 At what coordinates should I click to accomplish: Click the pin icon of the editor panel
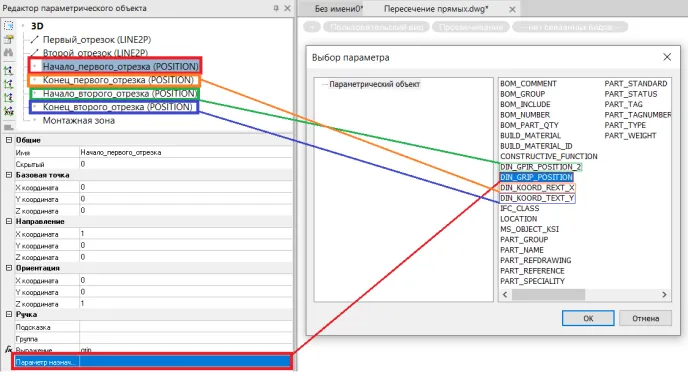pyautogui.click(x=276, y=8)
